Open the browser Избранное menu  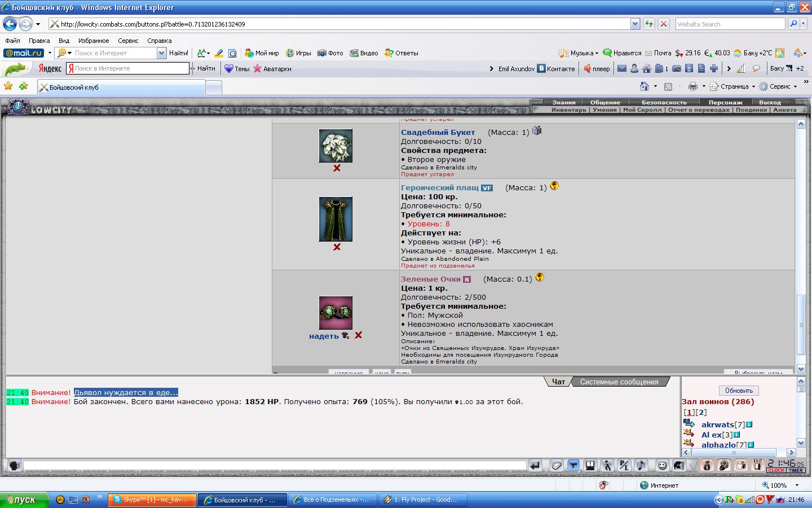[x=94, y=41]
